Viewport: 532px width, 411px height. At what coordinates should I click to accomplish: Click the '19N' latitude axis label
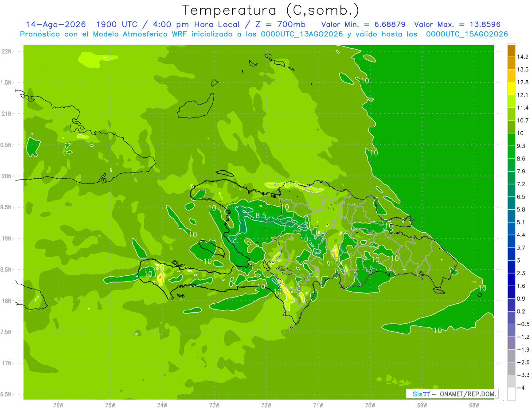coord(7,239)
